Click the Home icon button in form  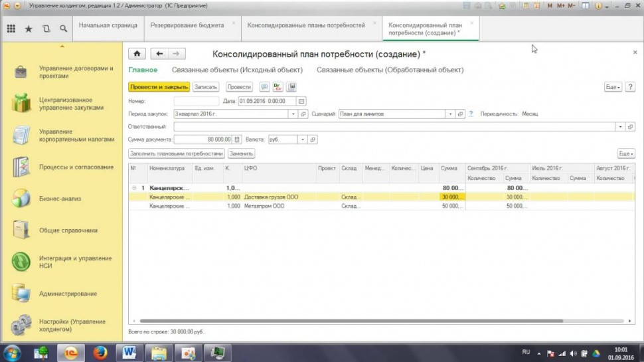point(136,54)
